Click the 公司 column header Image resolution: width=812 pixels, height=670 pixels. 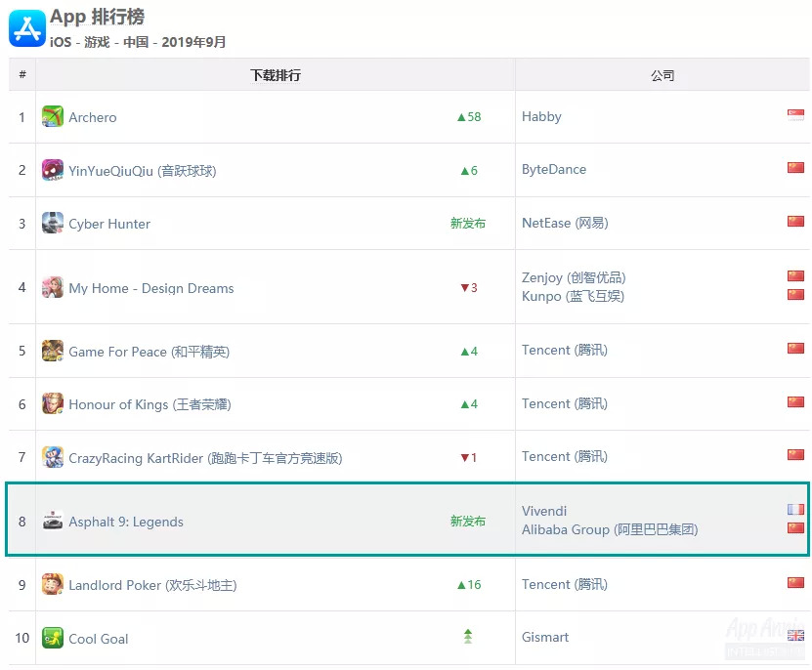(x=662, y=75)
